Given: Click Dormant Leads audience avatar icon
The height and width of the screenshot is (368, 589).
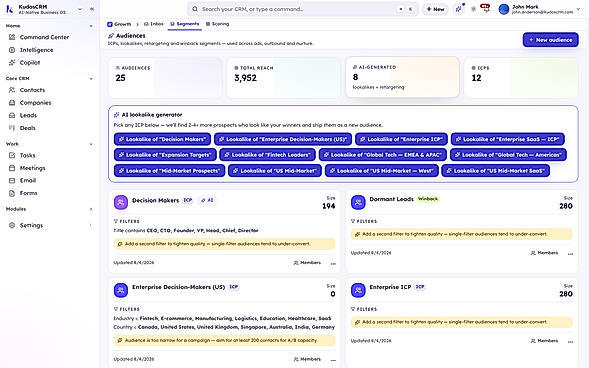Looking at the screenshot, I should point(358,202).
